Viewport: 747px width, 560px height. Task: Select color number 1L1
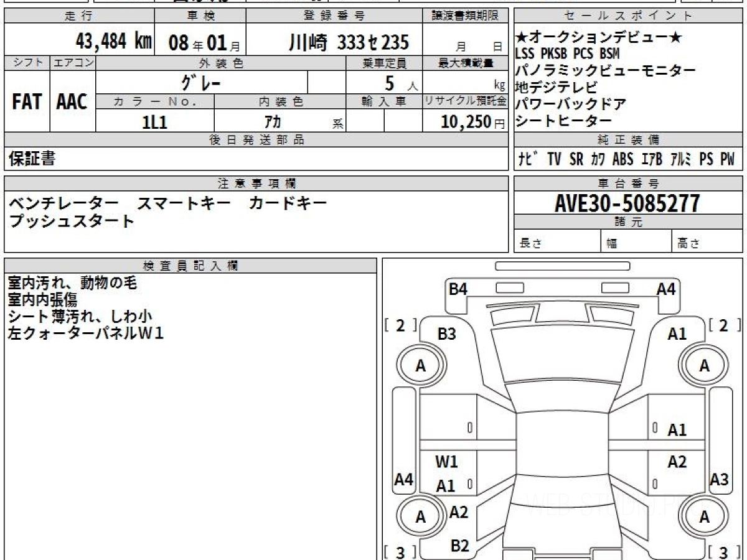[x=154, y=121]
